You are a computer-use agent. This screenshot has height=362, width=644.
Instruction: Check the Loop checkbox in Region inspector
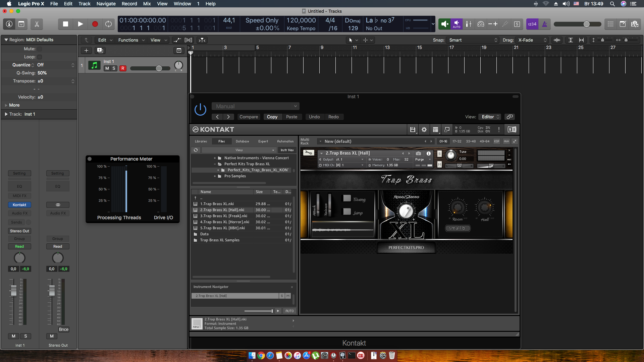pyautogui.click(x=40, y=57)
